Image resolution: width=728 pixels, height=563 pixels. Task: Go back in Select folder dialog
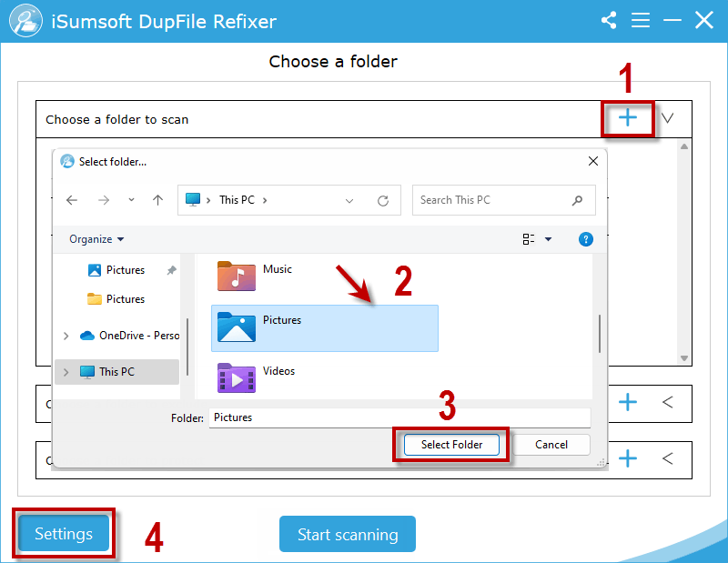(72, 200)
